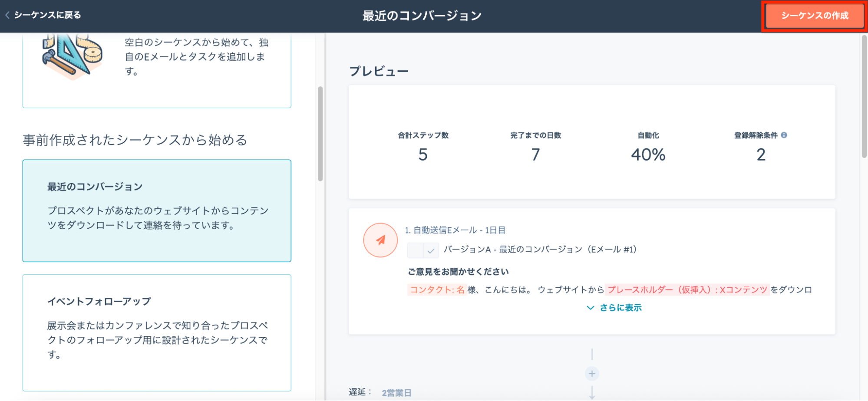Go back via the シーケンスに戻る link
868x401 pixels.
coord(47,15)
